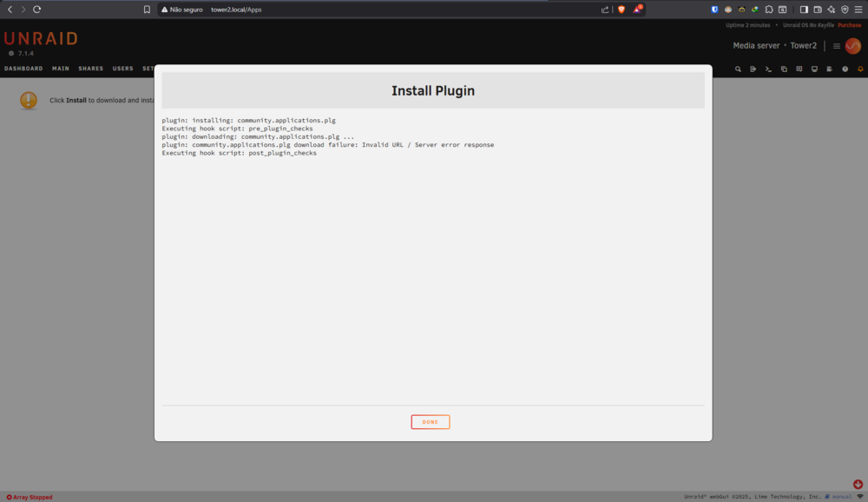
Task: Open Brave Rewards triangle icon with badge
Action: 637,10
